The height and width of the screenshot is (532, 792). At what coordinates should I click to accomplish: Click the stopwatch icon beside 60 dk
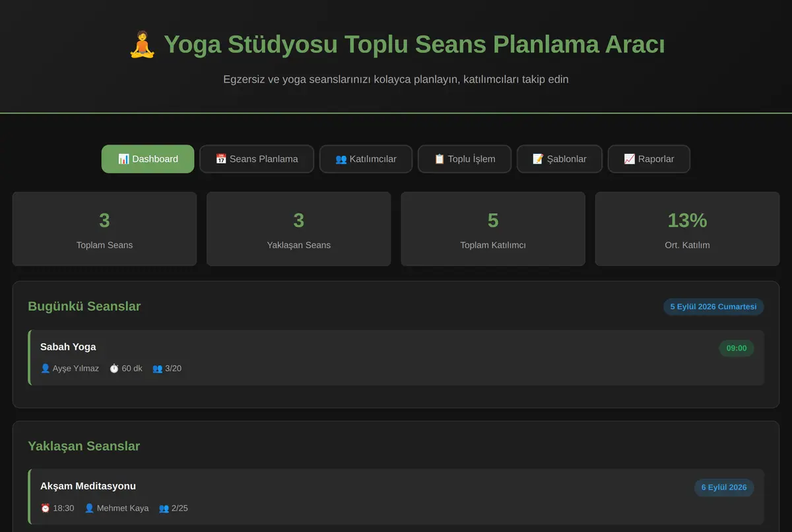(114, 368)
